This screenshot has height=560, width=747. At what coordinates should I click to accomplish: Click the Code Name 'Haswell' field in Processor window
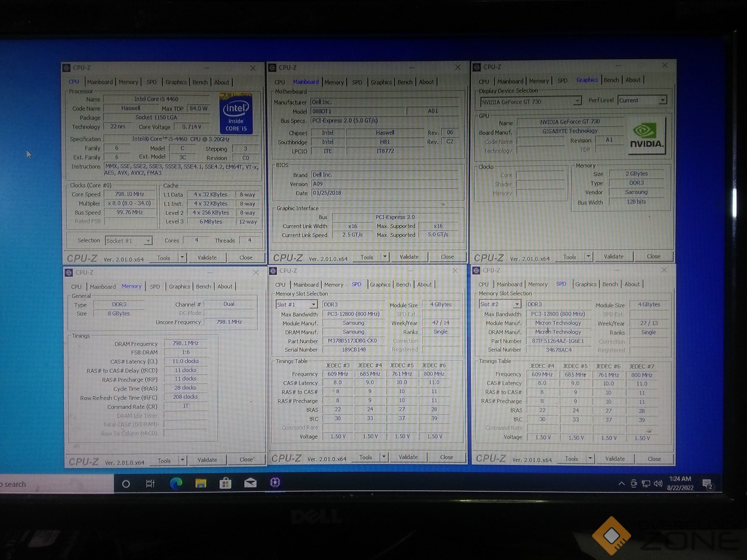pos(131,108)
